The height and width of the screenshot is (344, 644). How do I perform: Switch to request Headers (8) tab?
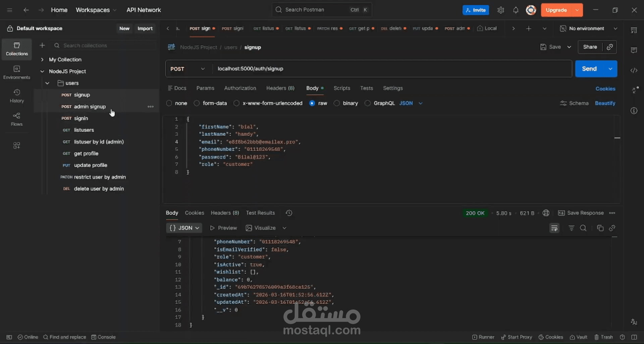pyautogui.click(x=280, y=88)
